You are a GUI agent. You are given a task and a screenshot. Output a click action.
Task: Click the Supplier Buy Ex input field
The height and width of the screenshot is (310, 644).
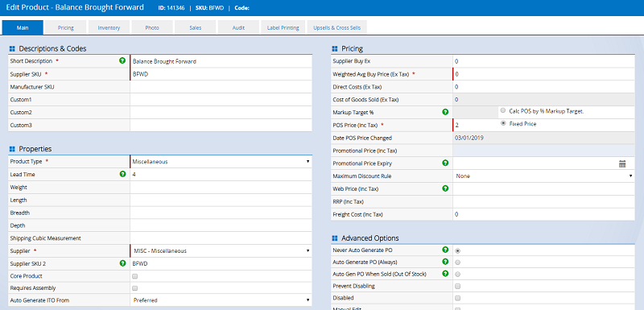[544, 61]
